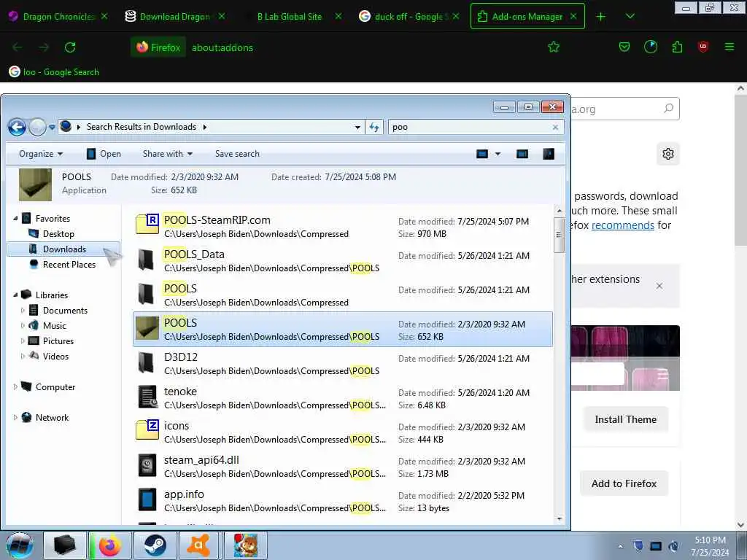Click the Explorer help icon
The height and width of the screenshot is (560, 747).
coord(549,154)
